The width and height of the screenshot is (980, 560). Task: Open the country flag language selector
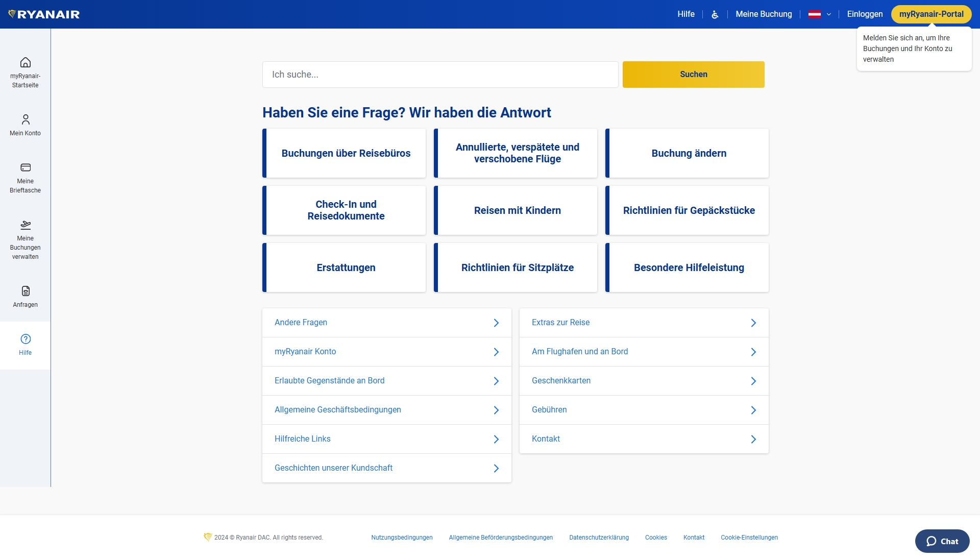820,14
